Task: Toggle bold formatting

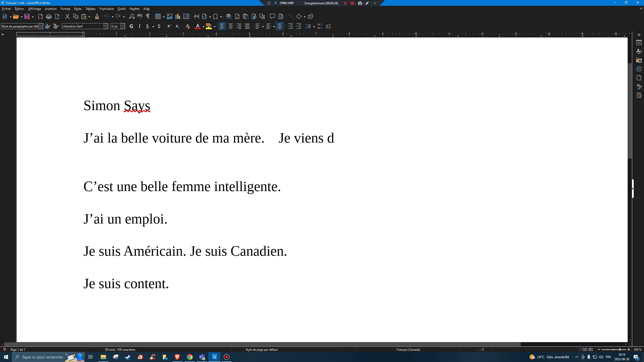Action: (131, 26)
